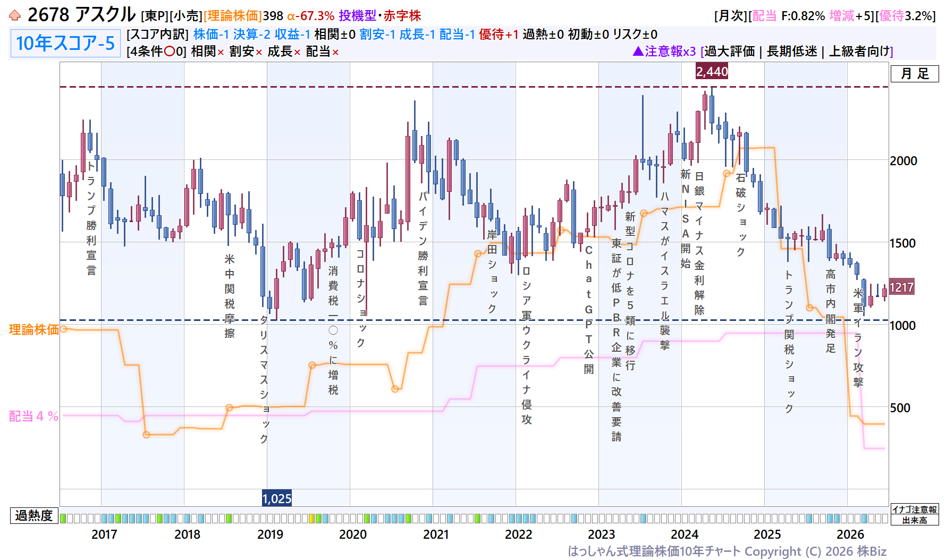946x560 pixels.
Task: Click the [優待3.2%] header text
Action: (x=906, y=16)
